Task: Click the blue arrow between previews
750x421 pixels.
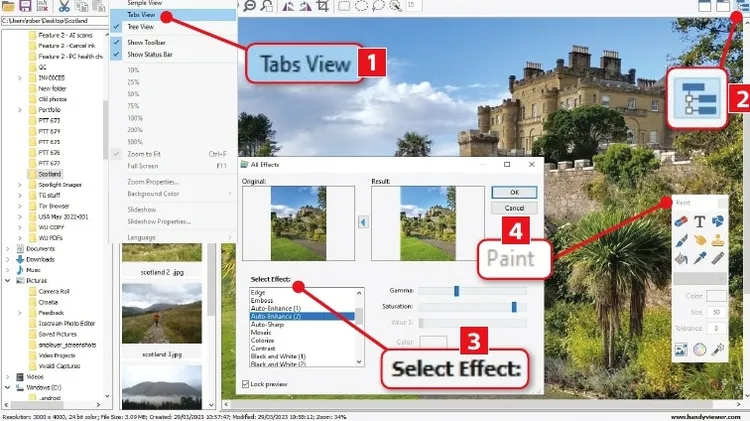Action: pos(363,222)
